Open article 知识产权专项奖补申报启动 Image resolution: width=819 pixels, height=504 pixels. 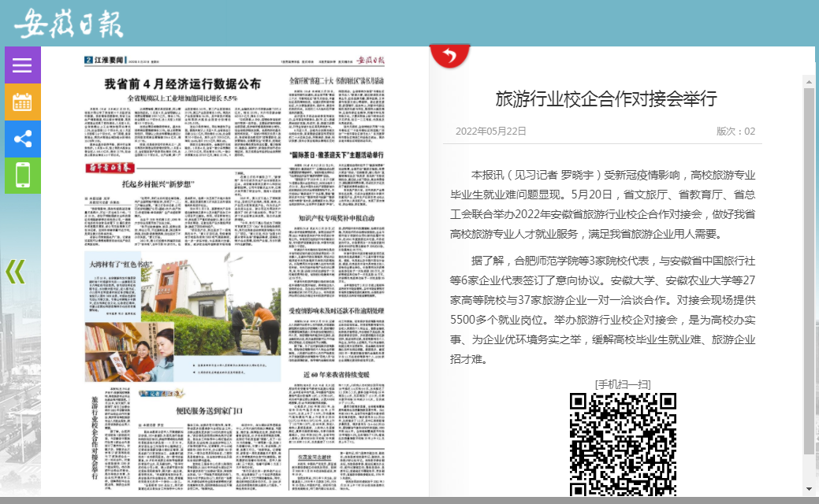pos(331,217)
